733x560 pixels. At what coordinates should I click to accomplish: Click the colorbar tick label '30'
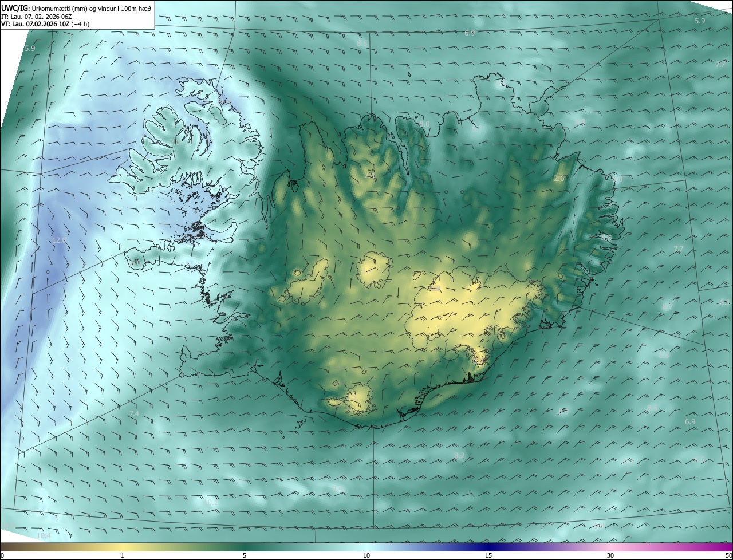click(610, 555)
